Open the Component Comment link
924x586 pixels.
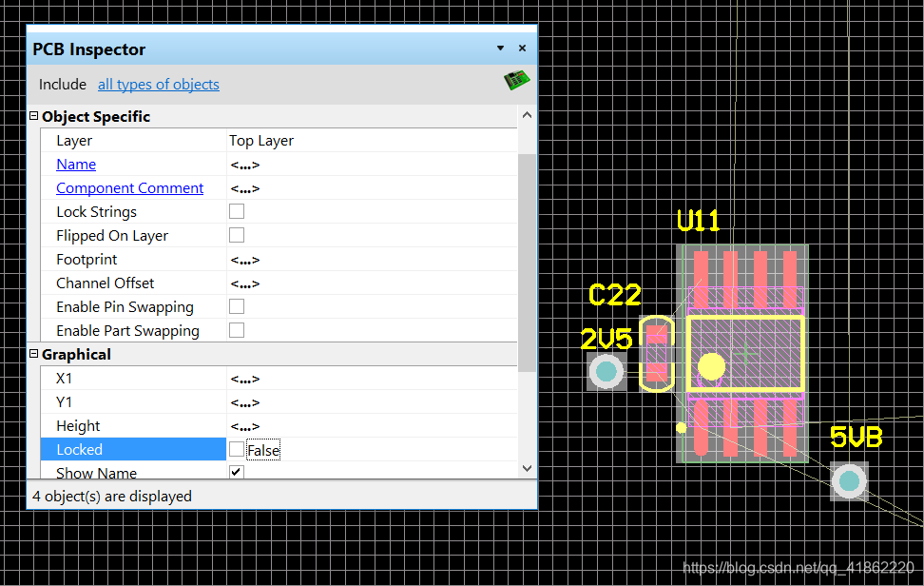tap(129, 188)
